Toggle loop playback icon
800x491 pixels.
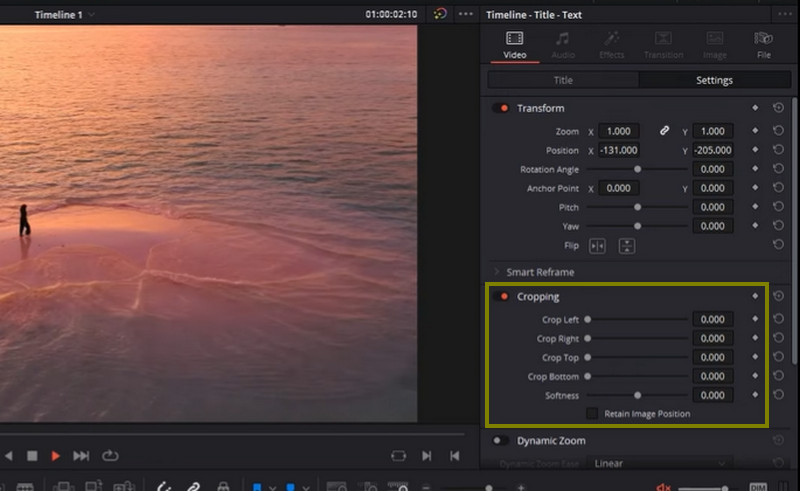[x=110, y=455]
